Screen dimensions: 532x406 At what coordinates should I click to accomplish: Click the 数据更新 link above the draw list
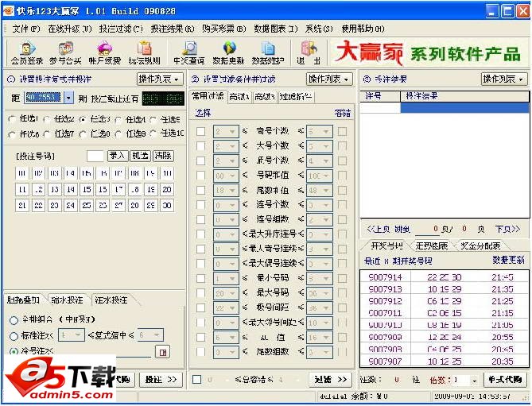tap(508, 261)
